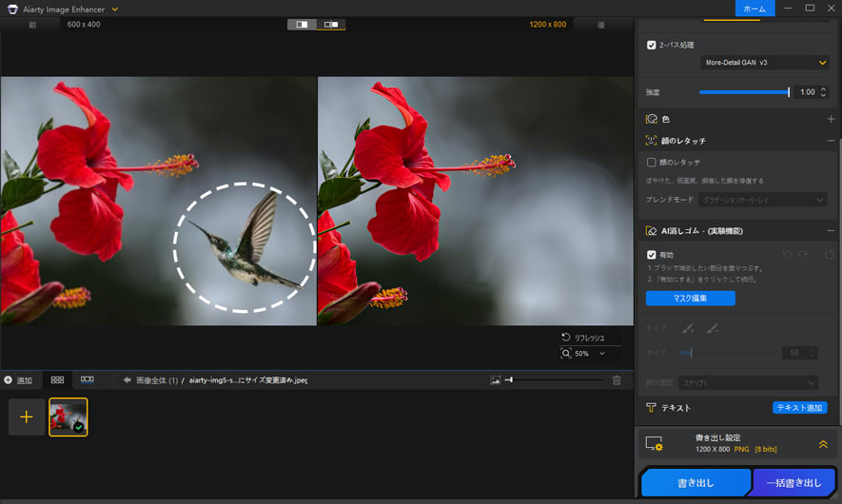The image size is (842, 504).
Task: Click the [8 bits] label
Action: (766, 449)
